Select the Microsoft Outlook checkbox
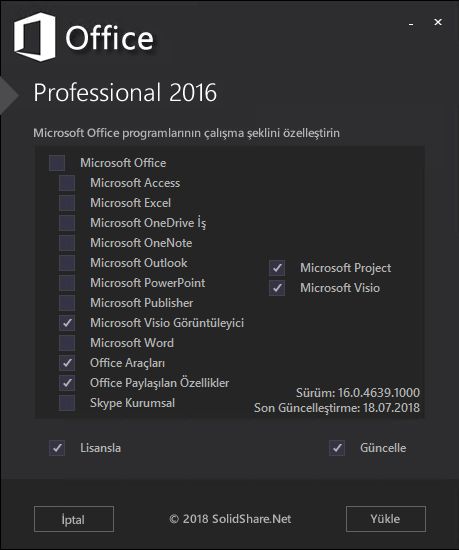The height and width of the screenshot is (550, 459). 67,263
